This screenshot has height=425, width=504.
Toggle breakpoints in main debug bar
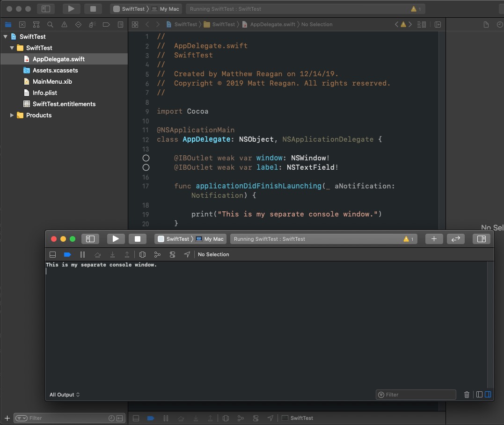click(x=151, y=418)
